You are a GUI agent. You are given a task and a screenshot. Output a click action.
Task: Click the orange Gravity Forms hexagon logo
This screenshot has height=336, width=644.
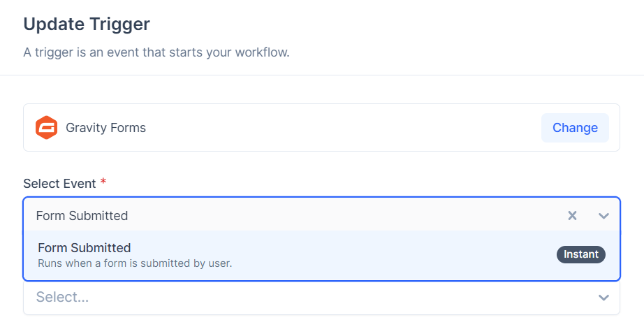pyautogui.click(x=46, y=128)
